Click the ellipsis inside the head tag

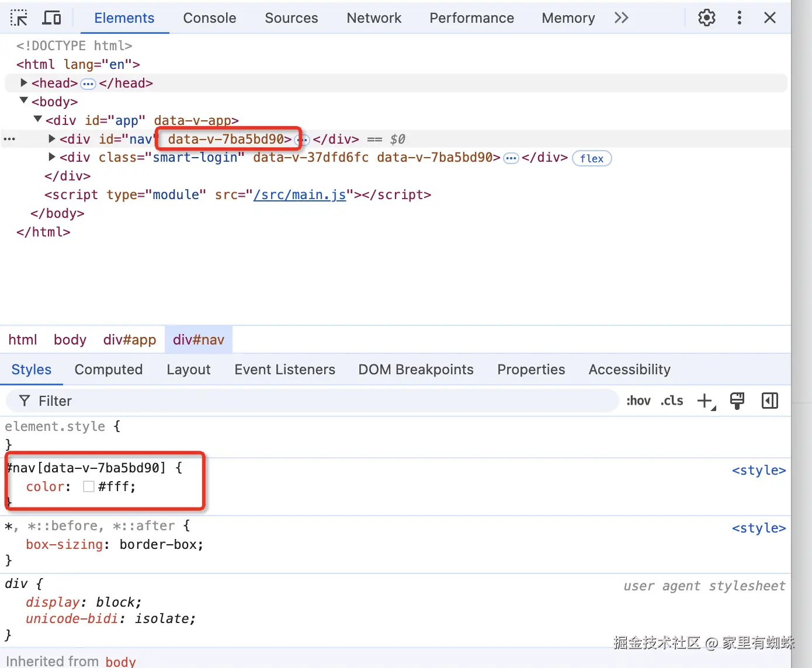[x=88, y=84]
